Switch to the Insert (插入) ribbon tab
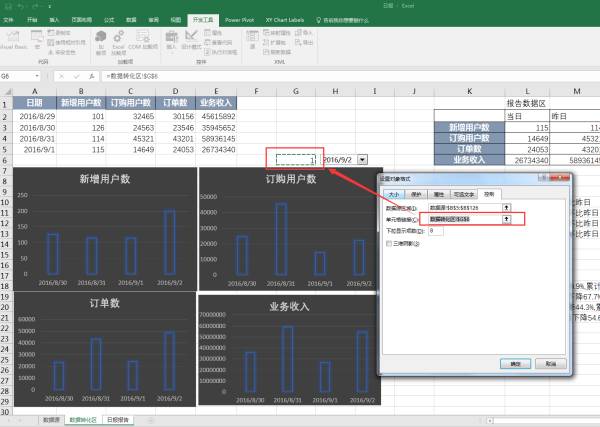Screen dimensions: 600x427 point(54,20)
